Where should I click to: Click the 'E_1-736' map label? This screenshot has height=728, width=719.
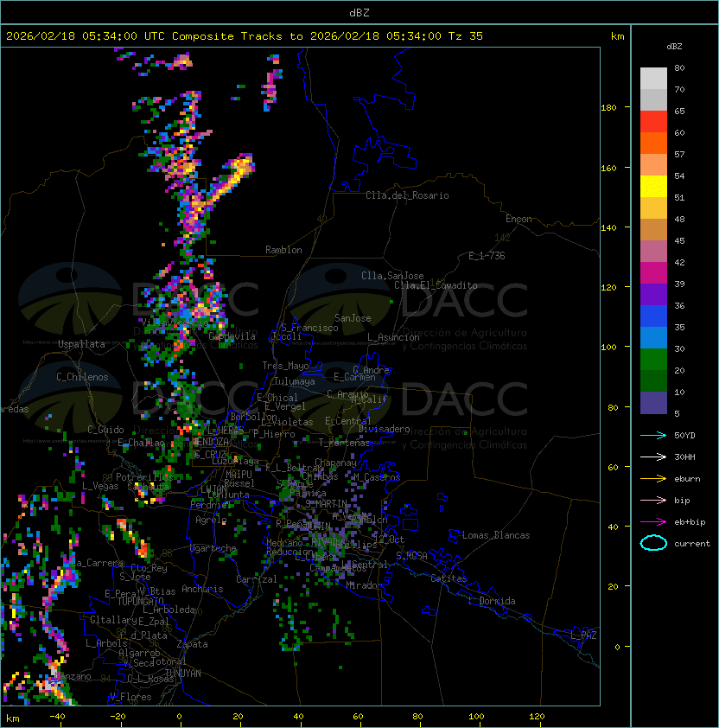coord(487,256)
